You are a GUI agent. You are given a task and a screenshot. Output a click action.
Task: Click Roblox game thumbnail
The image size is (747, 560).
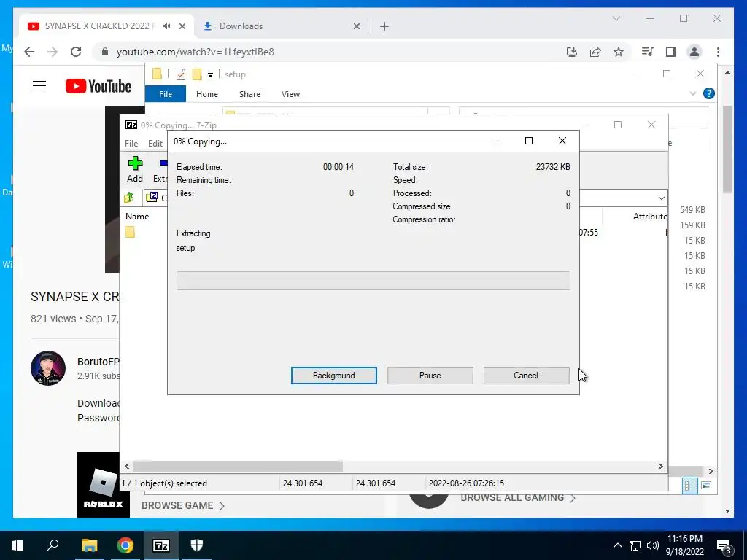(104, 485)
